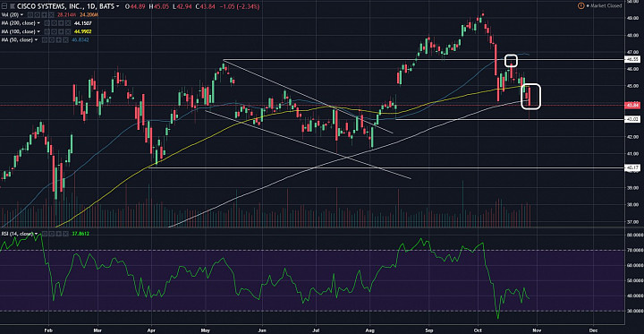This screenshot has height=334, width=644.
Task: Click the 46.55 horizontal line price label
Action: coord(632,60)
